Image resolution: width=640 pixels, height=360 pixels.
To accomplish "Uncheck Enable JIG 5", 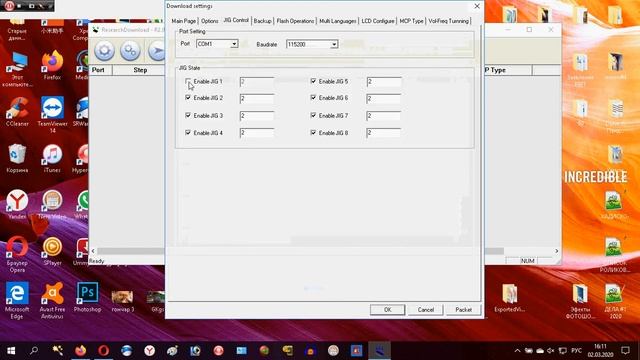I will pyautogui.click(x=313, y=81).
